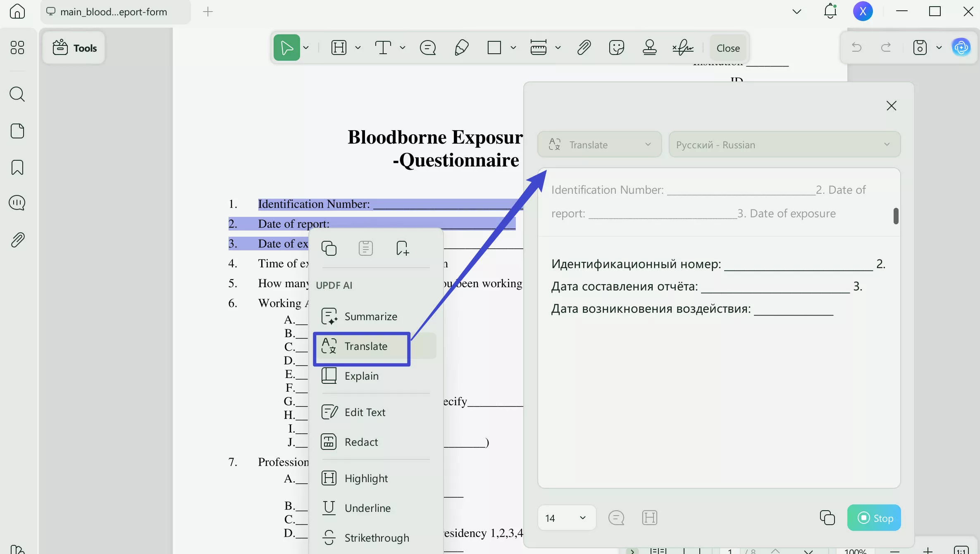Open the target language Russian dropdown

point(784,144)
